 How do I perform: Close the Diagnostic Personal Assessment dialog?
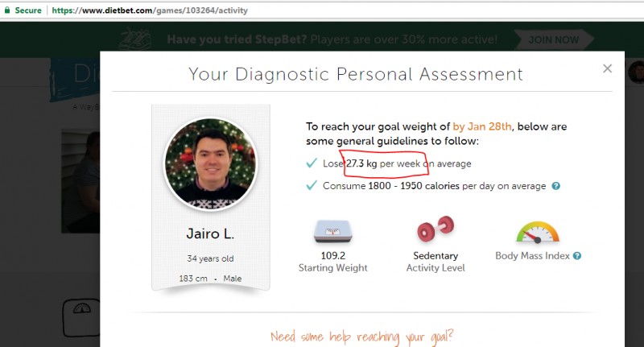[607, 68]
